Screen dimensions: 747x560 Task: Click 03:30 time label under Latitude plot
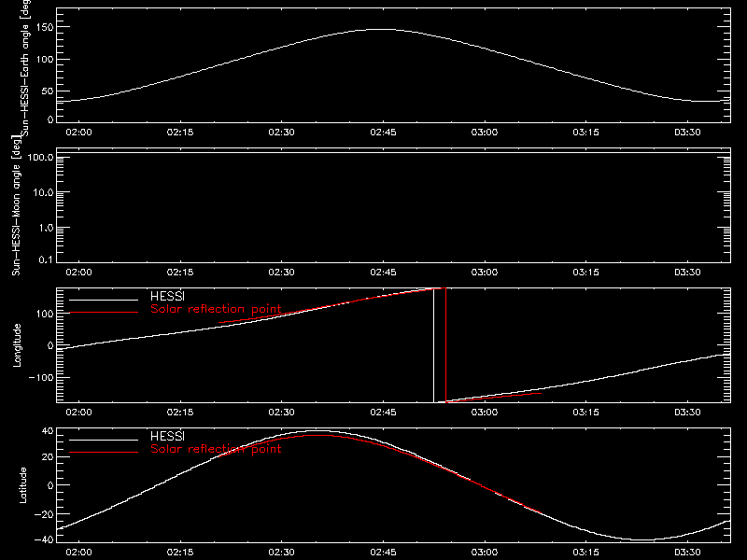click(x=687, y=552)
